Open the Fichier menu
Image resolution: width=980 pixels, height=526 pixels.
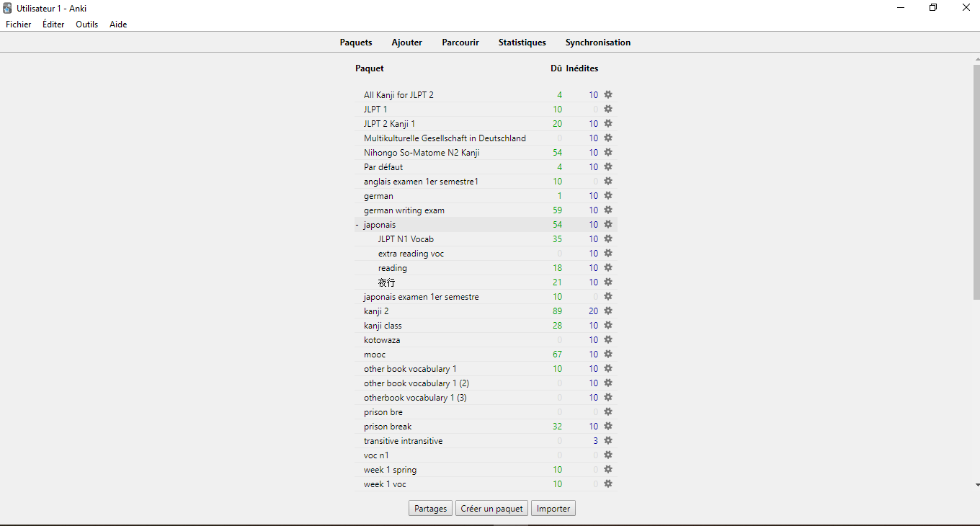[19, 24]
